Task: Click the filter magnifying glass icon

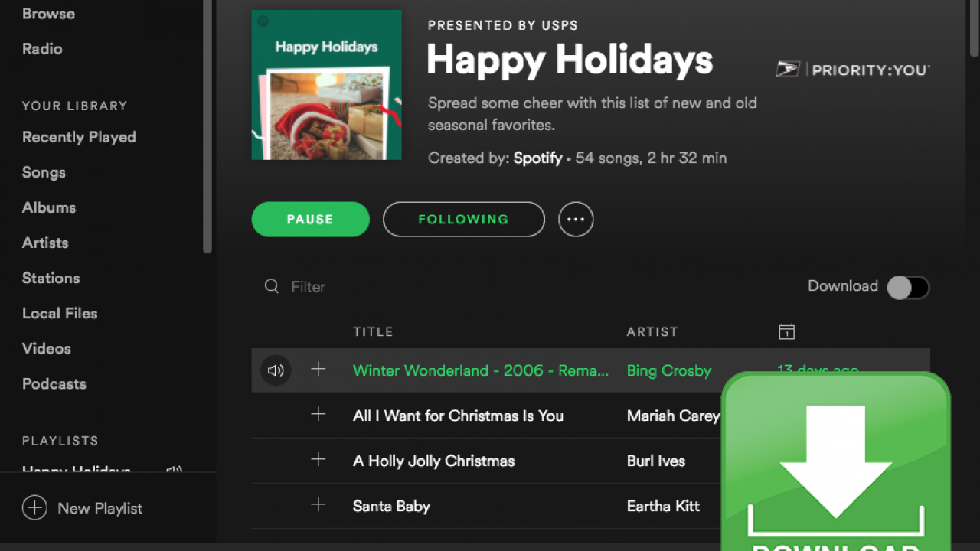Action: coord(272,286)
